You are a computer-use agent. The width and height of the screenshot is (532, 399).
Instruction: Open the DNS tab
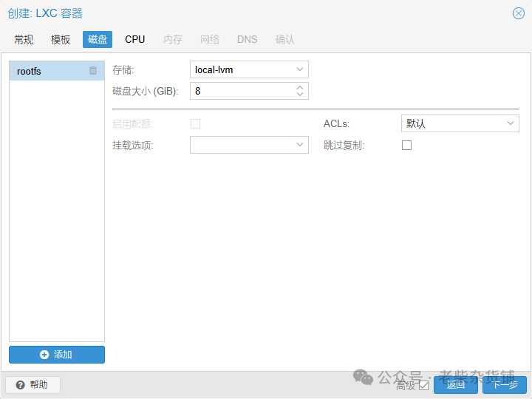coord(247,40)
